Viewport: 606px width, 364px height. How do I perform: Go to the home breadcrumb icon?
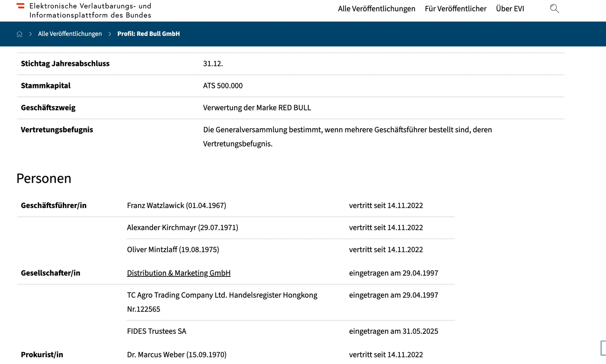tap(19, 34)
